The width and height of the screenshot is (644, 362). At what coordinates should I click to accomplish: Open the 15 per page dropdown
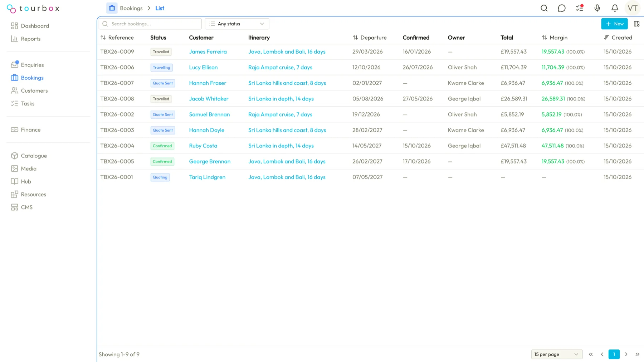(x=557, y=354)
